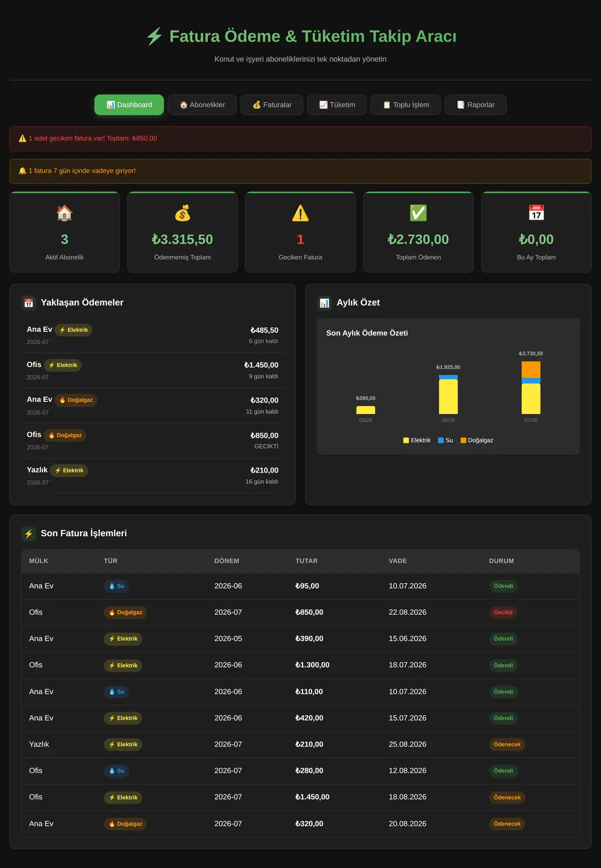
Task: Click the lightning icon beside Son Fatura İşlemleri
Action: pos(29,534)
